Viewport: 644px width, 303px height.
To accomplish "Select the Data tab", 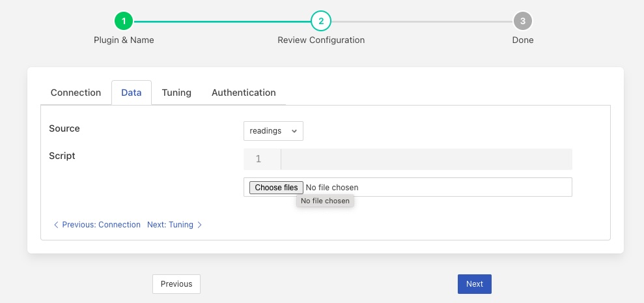I will coord(132,93).
